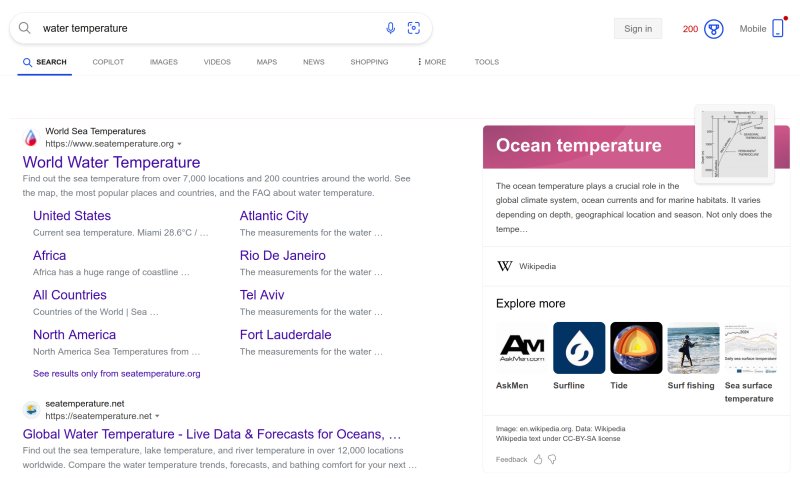Open World Water Temperature result link
This screenshot has height=478, width=800.
[111, 162]
